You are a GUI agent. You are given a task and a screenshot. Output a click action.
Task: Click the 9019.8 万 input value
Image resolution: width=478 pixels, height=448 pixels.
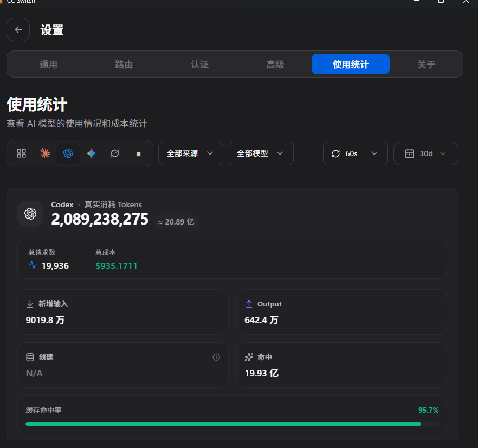(45, 320)
